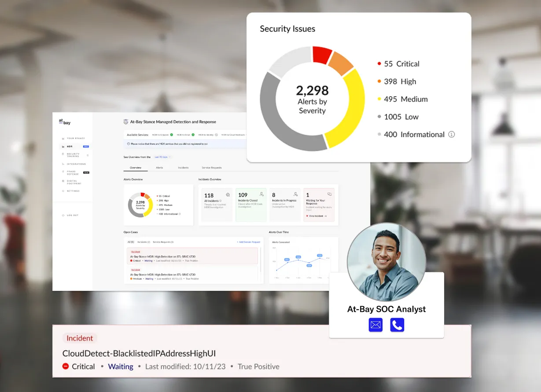The width and height of the screenshot is (541, 392).
Task: Open the 118 All Incidents card
Action: (x=217, y=205)
